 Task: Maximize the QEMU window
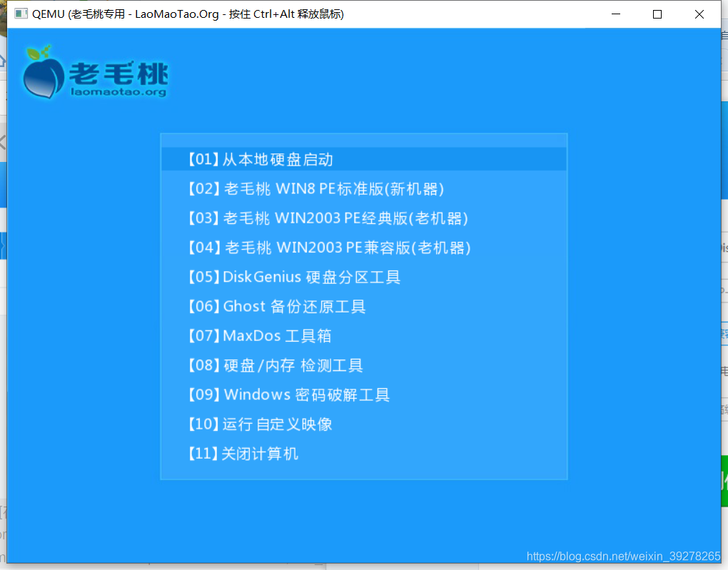pos(657,14)
